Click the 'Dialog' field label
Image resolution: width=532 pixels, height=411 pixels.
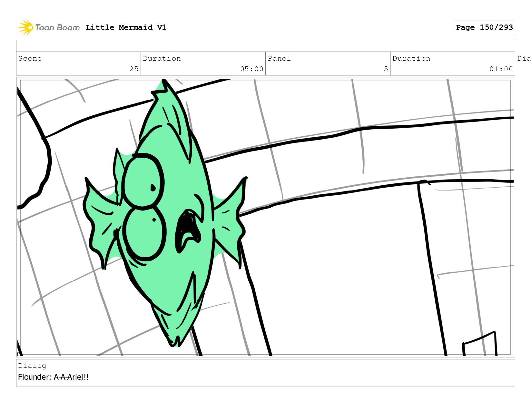(32, 366)
